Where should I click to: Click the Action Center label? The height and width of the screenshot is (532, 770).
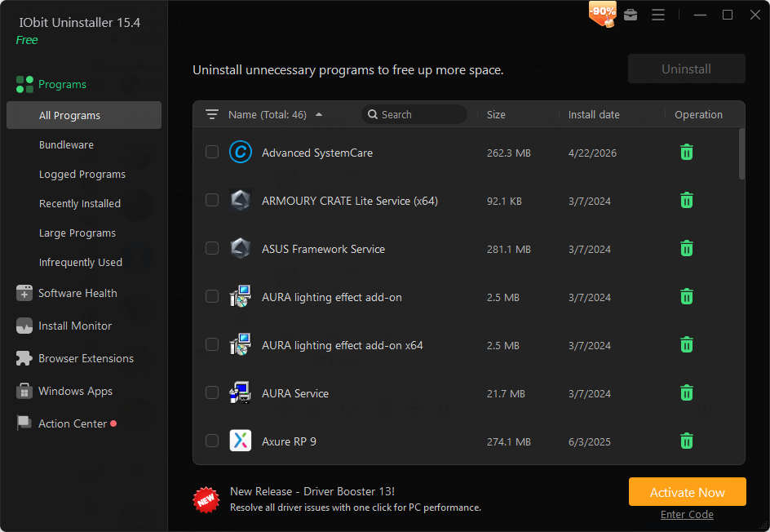point(72,423)
